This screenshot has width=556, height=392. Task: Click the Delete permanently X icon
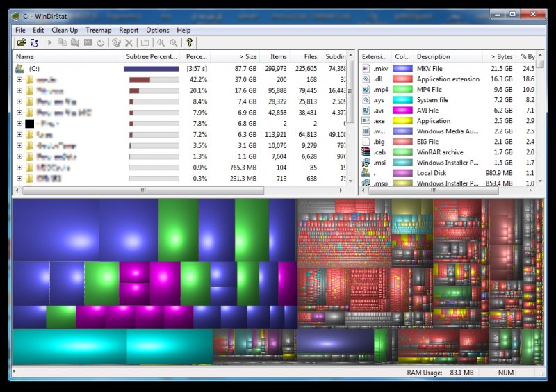coord(129,42)
